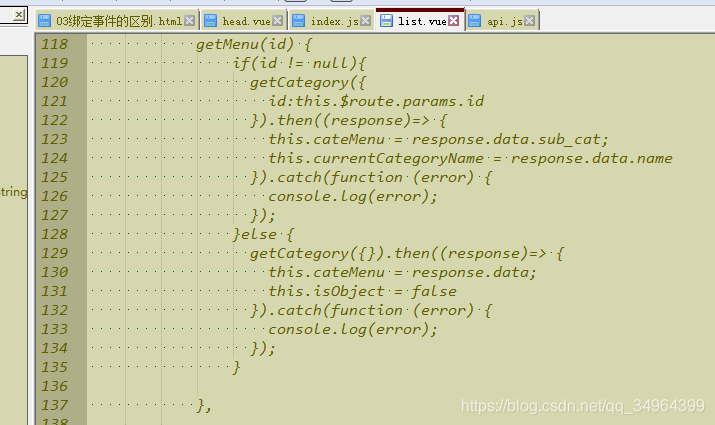Switch to the 03绑定事件的区别.html tab
Screen dimensions: 715x425
pyautogui.click(x=118, y=21)
